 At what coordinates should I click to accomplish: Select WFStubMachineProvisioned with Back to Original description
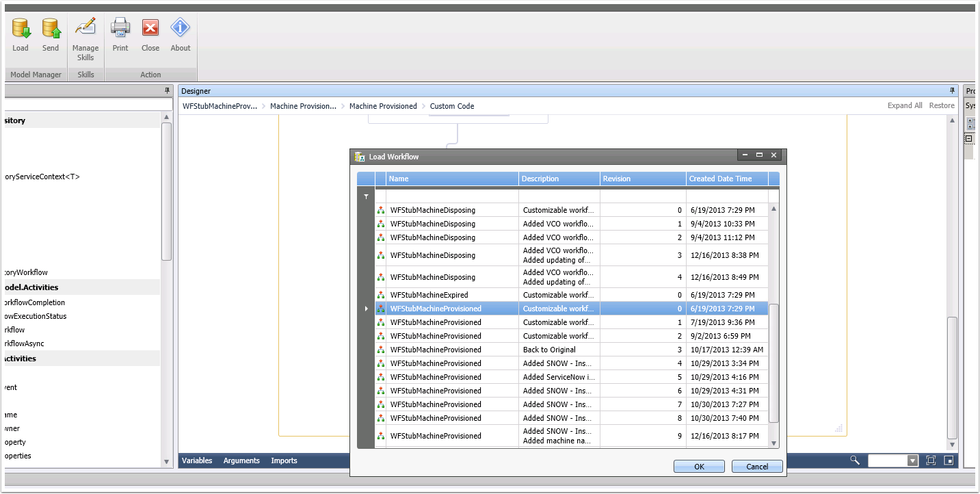452,350
